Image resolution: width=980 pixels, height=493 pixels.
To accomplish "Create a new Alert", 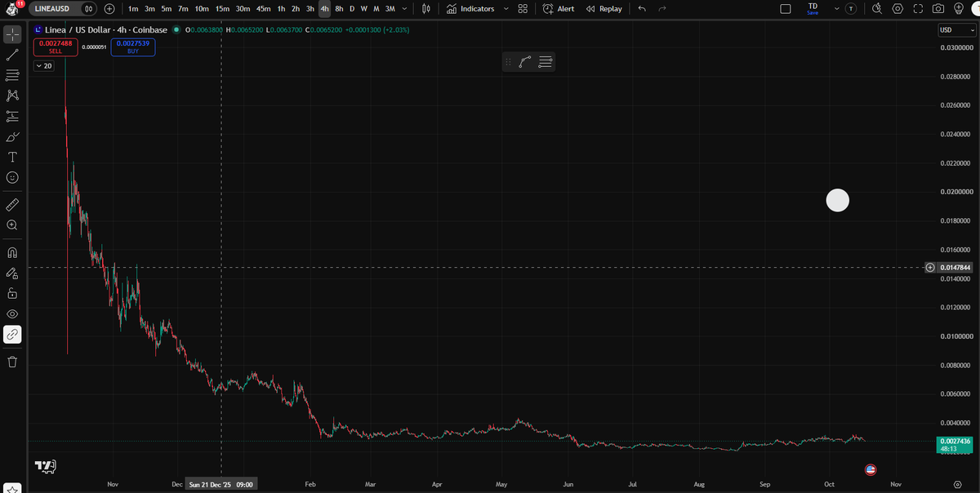I will pos(559,8).
